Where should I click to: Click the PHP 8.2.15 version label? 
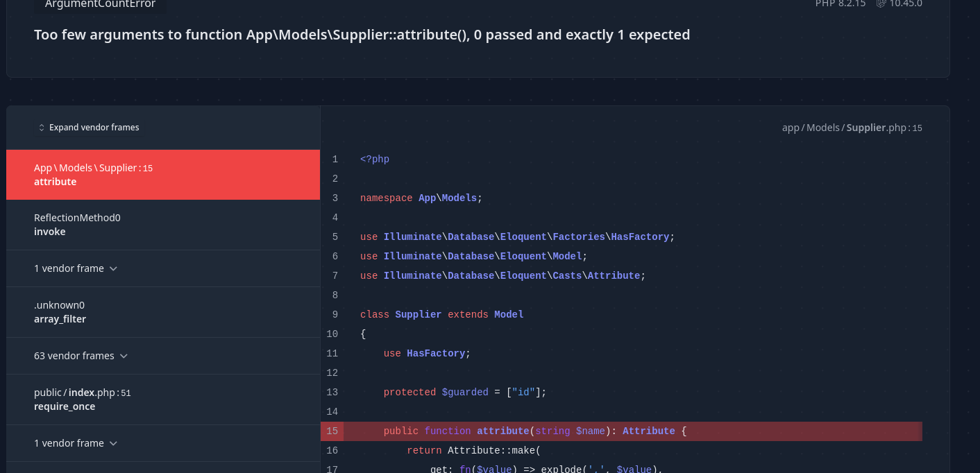click(x=840, y=3)
